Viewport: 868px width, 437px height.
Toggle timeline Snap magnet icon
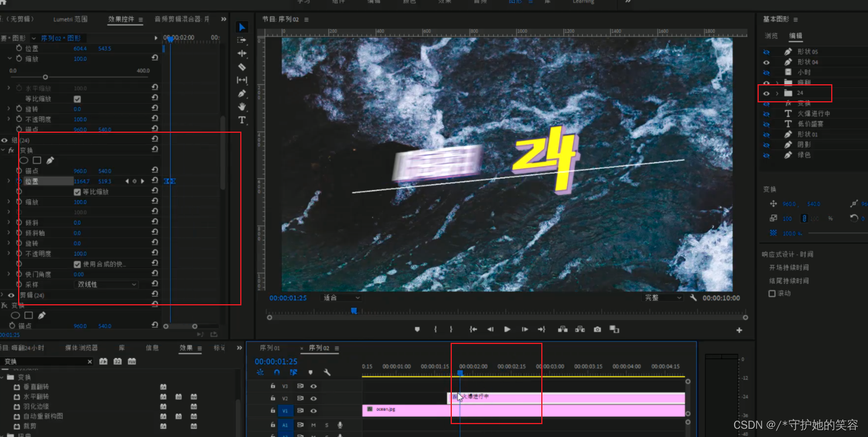[277, 372]
